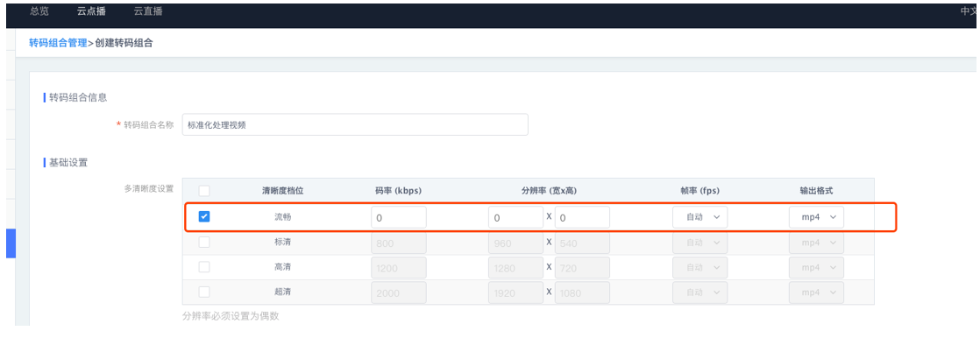Click the 高清 width field showing 1280
The width and height of the screenshot is (980, 338).
click(515, 267)
